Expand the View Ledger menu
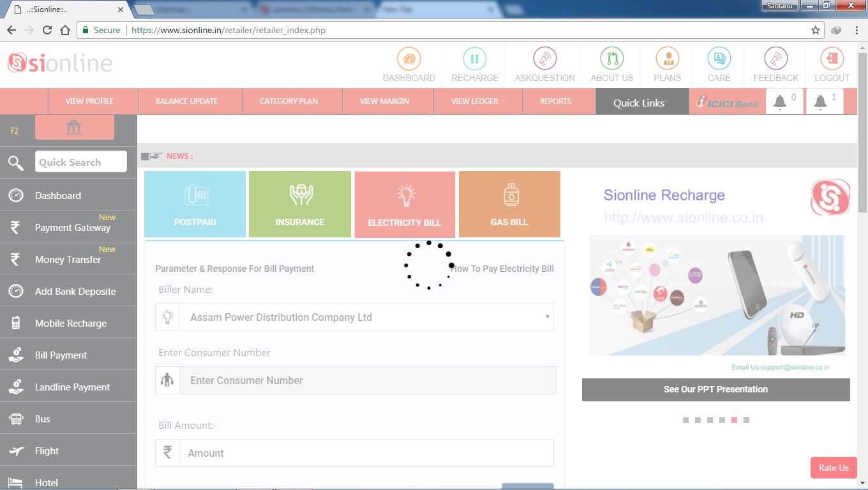This screenshot has height=490, width=868. click(477, 101)
